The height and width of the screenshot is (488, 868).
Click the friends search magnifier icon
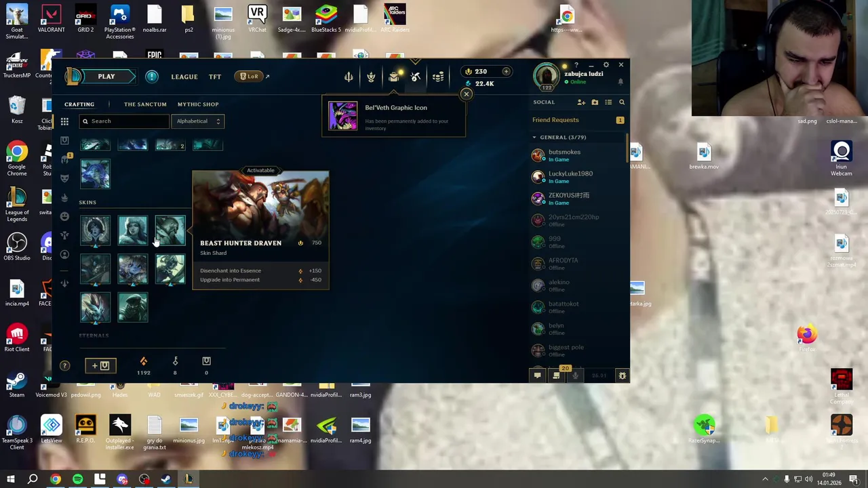[622, 102]
